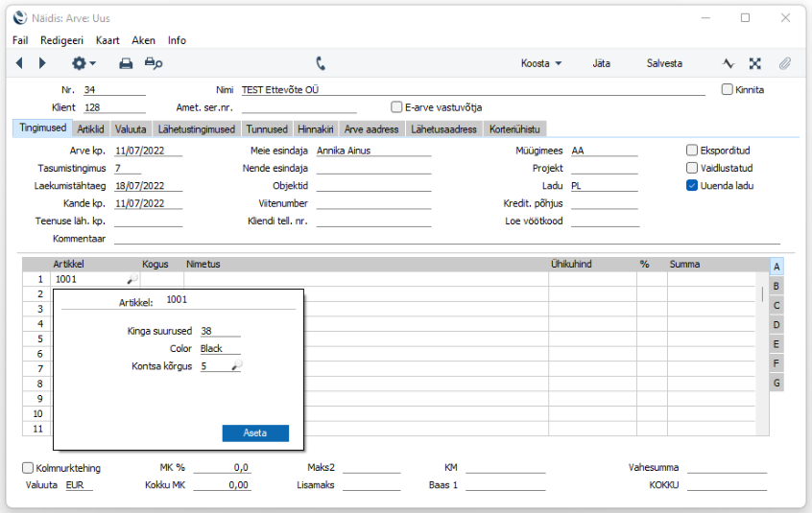Open the Aken menu
This screenshot has height=513, width=812.
coord(143,40)
